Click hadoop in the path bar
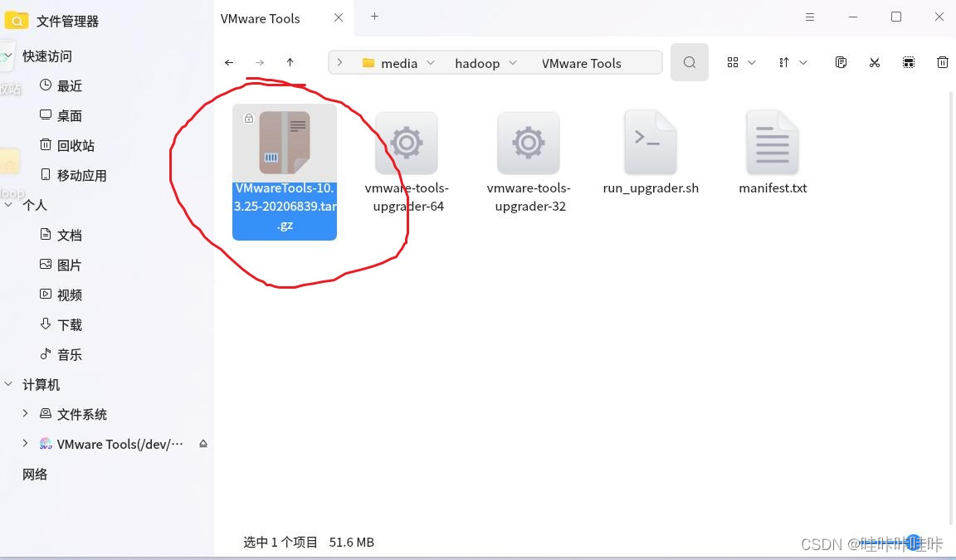The image size is (956, 560). [x=477, y=63]
